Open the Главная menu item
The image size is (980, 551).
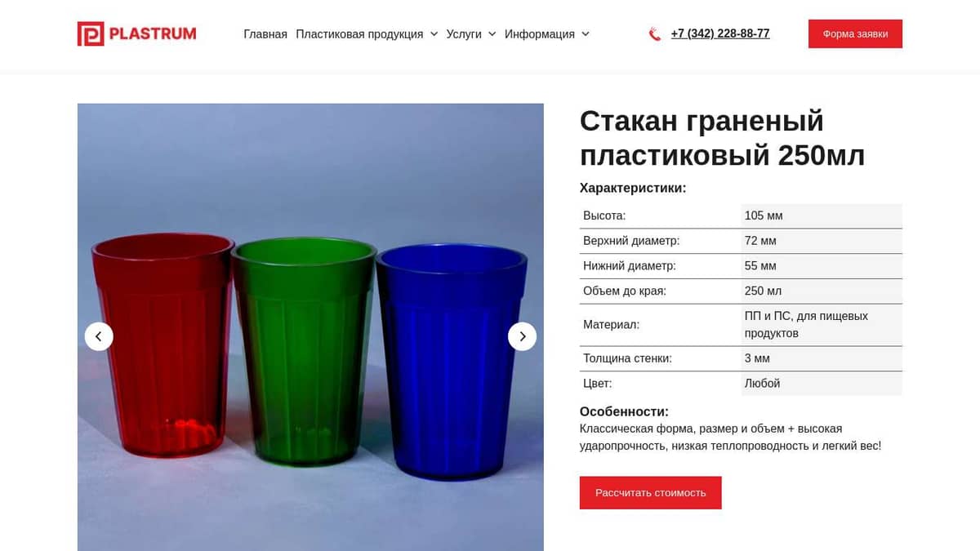tap(265, 34)
